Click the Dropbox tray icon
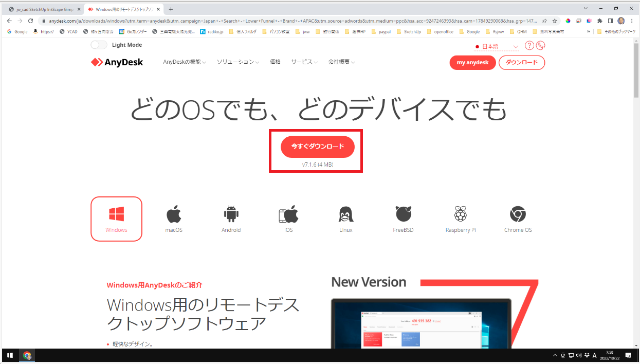The width and height of the screenshot is (640, 364). [x=587, y=355]
